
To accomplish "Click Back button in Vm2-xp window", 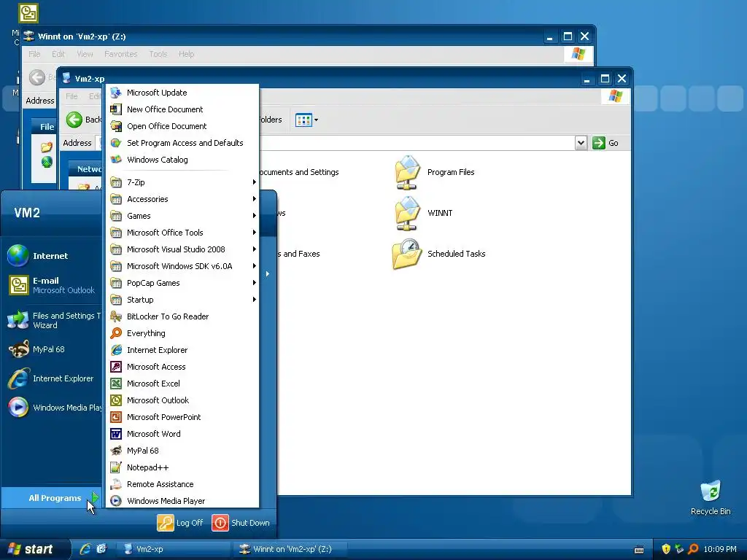I will (84, 120).
